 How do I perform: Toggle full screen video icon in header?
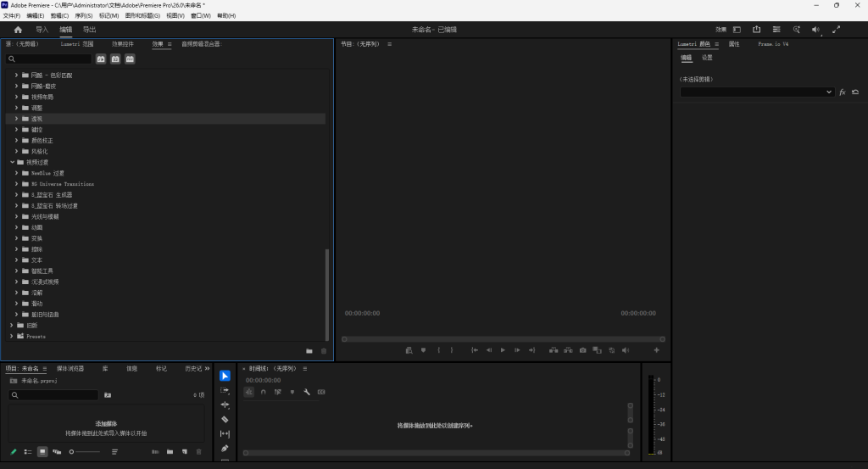coord(836,30)
